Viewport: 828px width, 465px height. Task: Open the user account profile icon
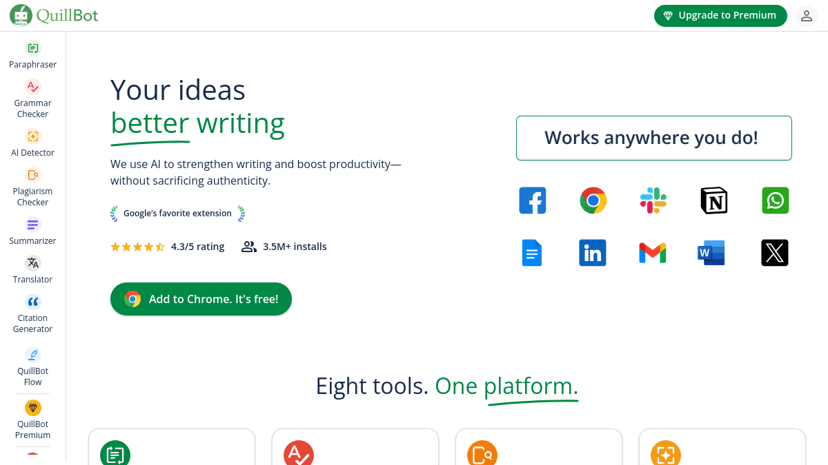click(x=806, y=16)
